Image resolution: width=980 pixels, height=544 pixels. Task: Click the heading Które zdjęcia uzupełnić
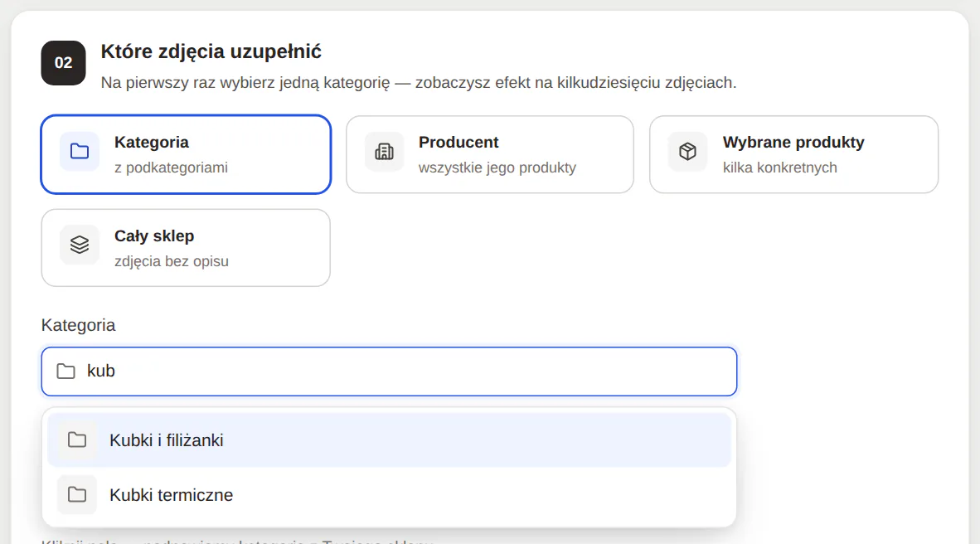click(211, 51)
